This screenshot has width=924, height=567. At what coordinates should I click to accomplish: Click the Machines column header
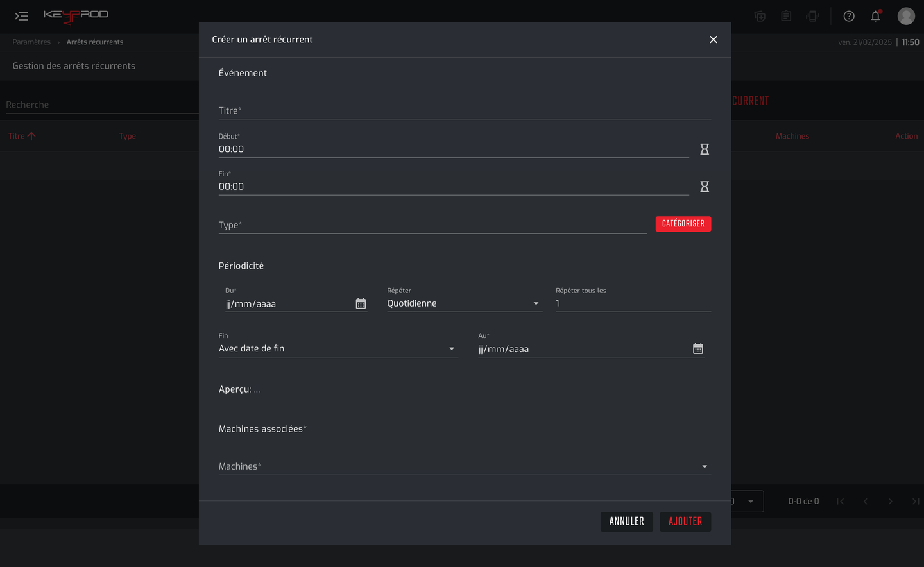pyautogui.click(x=792, y=136)
